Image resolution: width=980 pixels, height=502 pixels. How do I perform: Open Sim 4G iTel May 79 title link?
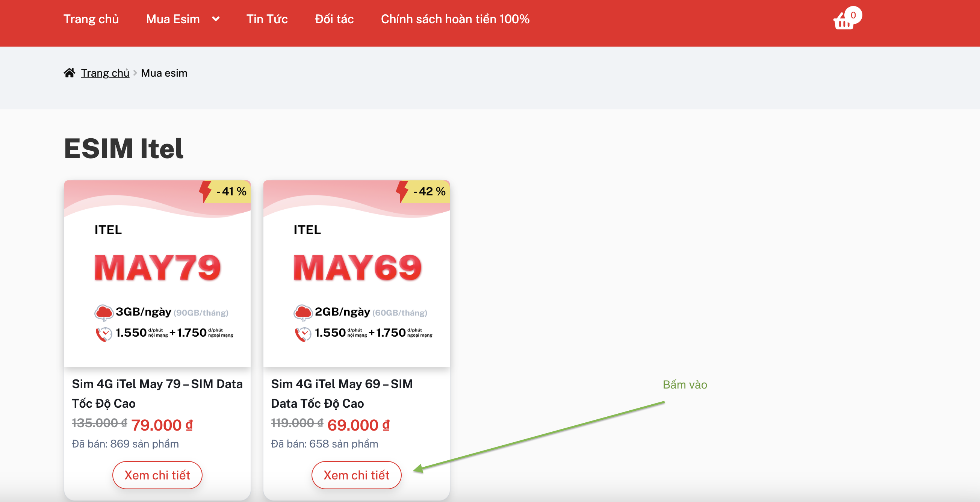157,394
